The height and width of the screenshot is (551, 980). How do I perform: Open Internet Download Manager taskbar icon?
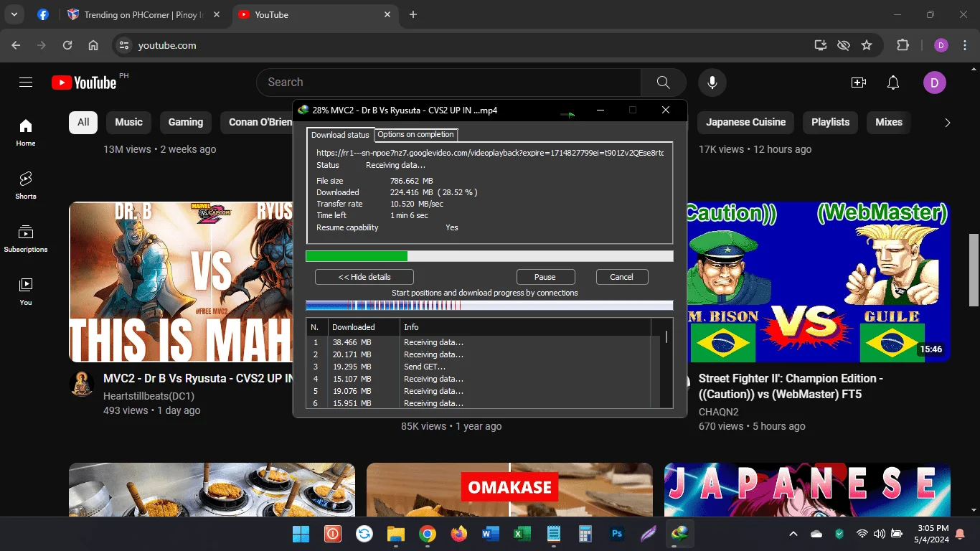coord(679,534)
